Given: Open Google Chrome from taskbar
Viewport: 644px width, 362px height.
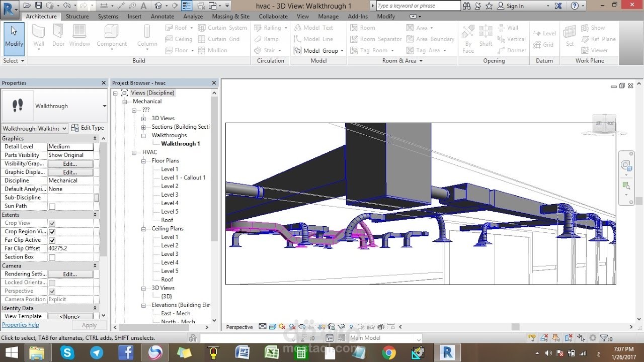Looking at the screenshot, I should coord(388,352).
